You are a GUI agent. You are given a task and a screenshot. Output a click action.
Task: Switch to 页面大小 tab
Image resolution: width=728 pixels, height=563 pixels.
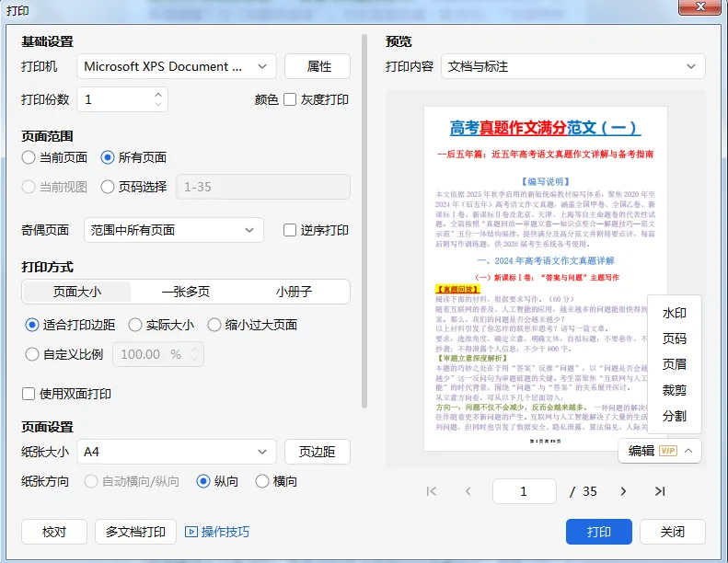pos(76,292)
